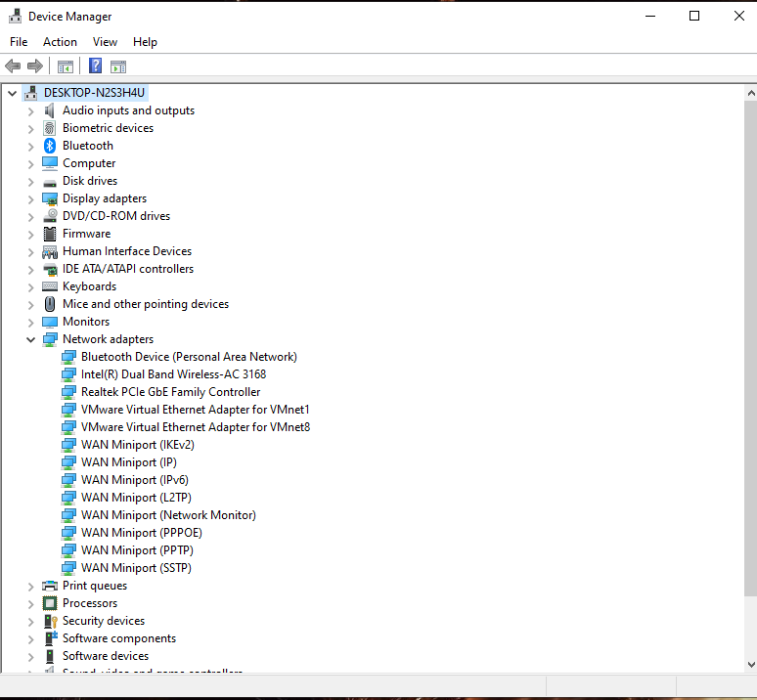
Task: Click the Firmware chip icon
Action: (x=49, y=234)
